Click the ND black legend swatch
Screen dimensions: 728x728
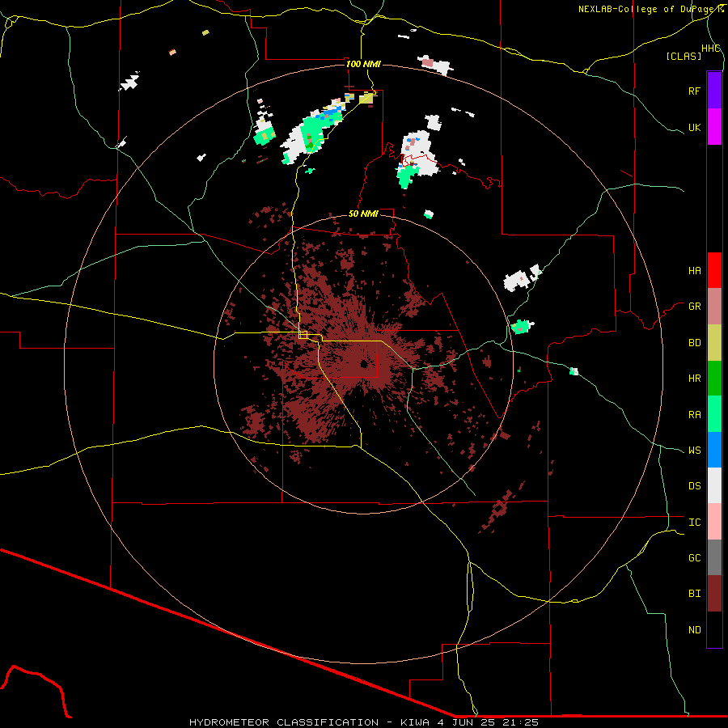coord(714,629)
